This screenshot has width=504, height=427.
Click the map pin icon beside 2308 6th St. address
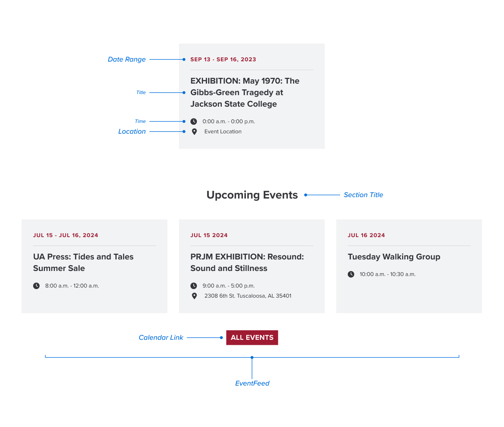(x=194, y=296)
